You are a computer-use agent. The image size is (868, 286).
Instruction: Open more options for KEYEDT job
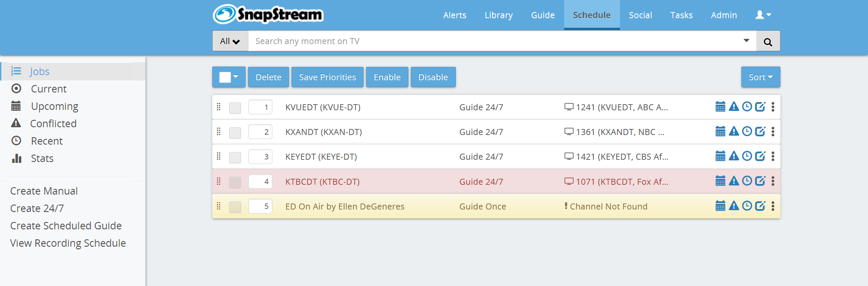773,156
